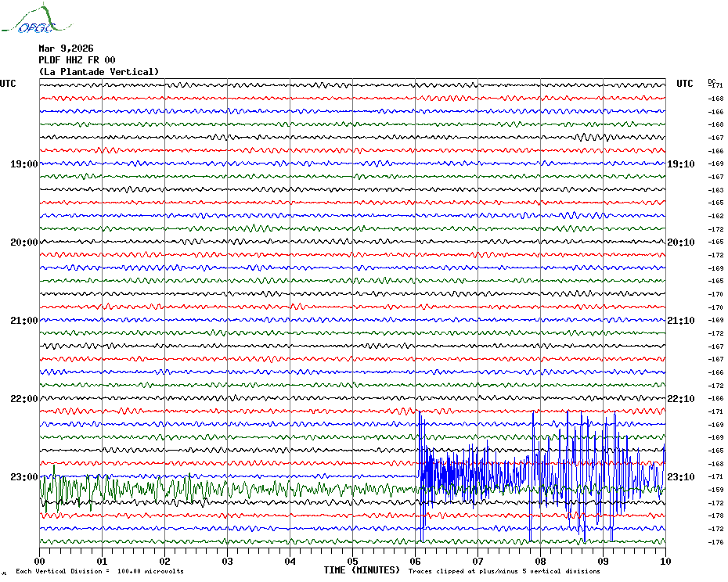The height and width of the screenshot is (582, 728).
Task: Click the 22:00 hour label on left axis
Action: 24,399
